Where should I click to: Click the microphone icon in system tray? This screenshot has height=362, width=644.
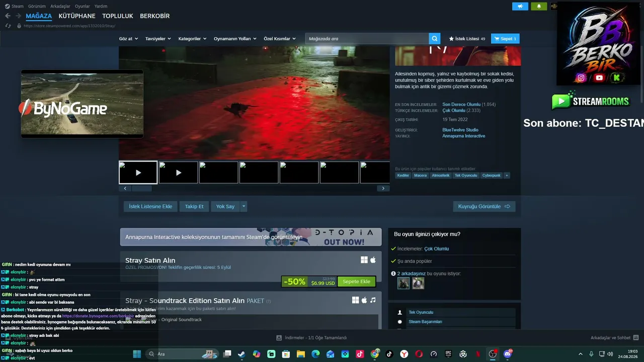point(591,354)
